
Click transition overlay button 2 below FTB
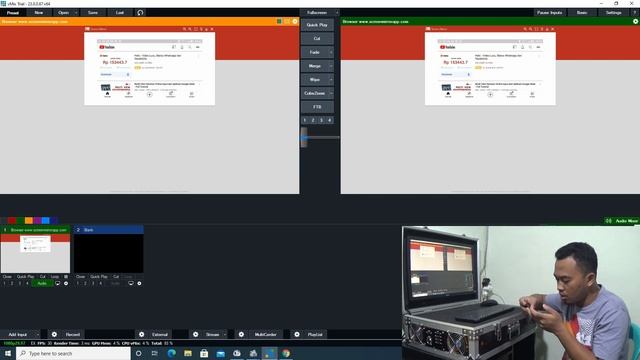[313, 120]
